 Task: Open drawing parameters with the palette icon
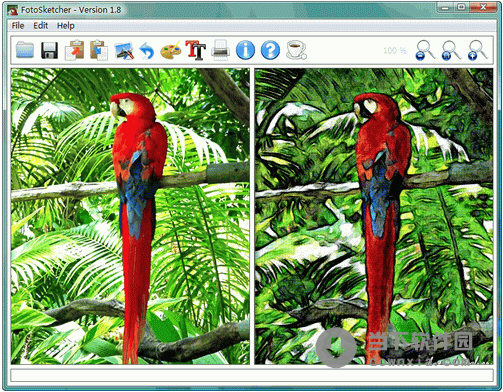click(171, 50)
